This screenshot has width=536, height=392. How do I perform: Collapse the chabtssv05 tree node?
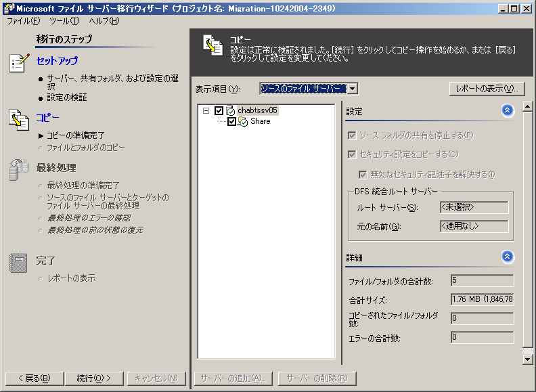(206, 110)
